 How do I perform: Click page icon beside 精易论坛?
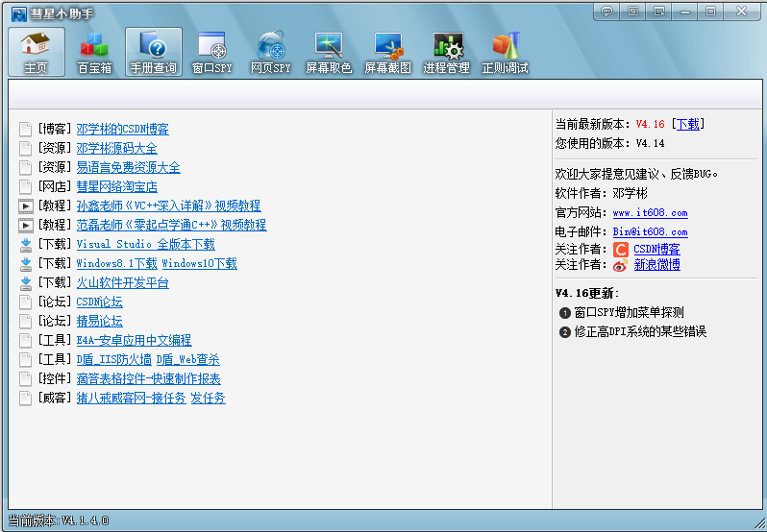(x=25, y=322)
